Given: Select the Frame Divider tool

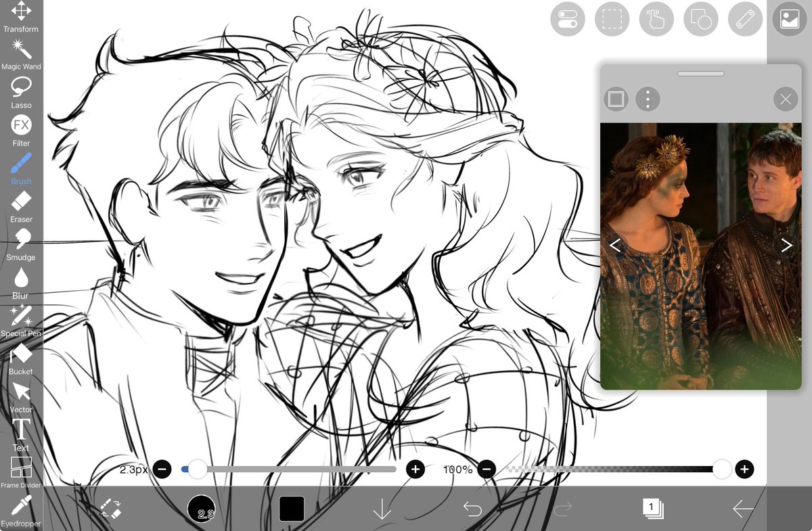Looking at the screenshot, I should point(21,473).
